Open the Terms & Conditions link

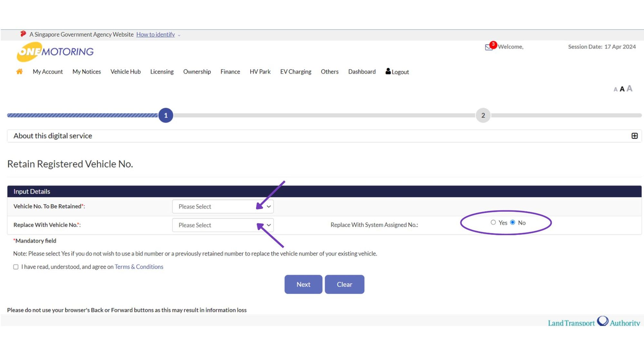pyautogui.click(x=139, y=267)
